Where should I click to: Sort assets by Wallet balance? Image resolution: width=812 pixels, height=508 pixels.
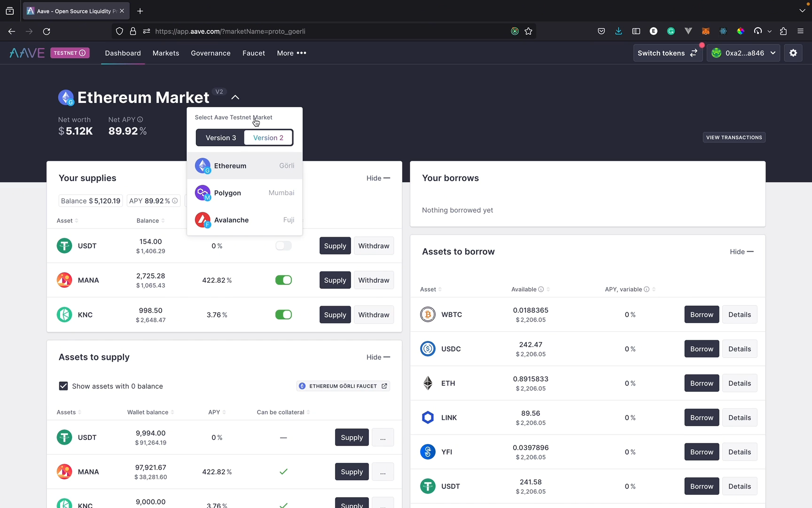pyautogui.click(x=150, y=412)
